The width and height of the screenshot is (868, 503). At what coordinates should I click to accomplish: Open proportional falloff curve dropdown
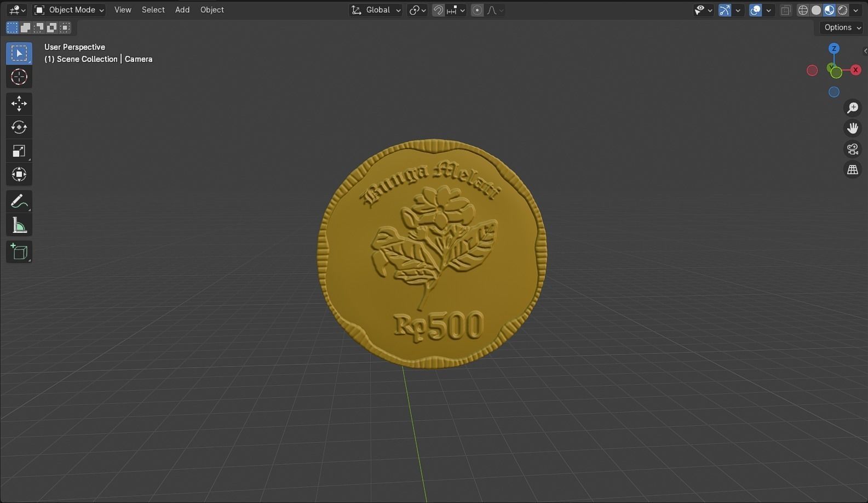point(495,10)
